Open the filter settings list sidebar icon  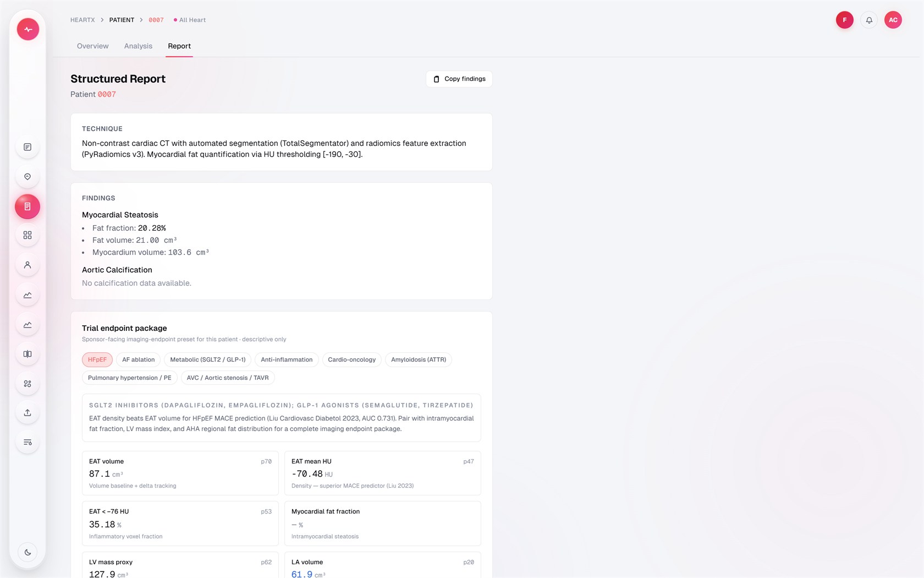pyautogui.click(x=28, y=442)
